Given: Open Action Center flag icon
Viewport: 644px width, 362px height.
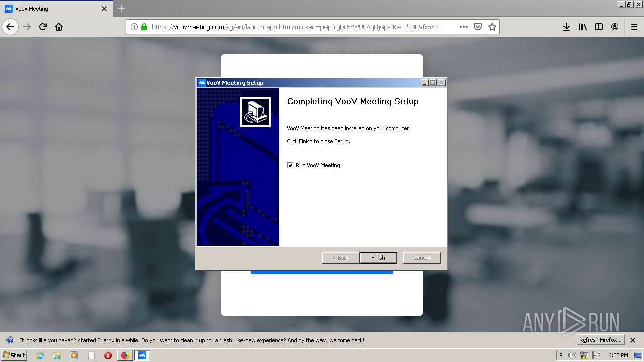Looking at the screenshot, I should coord(596,355).
